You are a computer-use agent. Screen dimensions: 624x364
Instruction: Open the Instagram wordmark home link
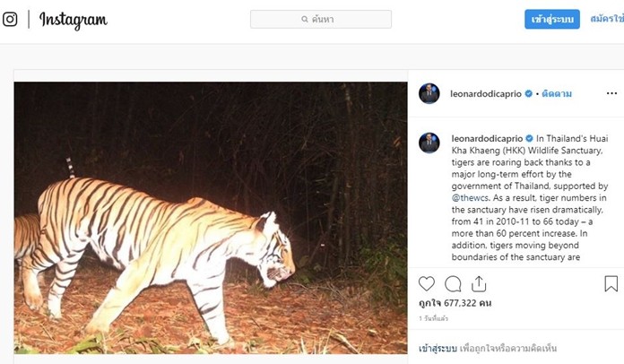(73, 20)
